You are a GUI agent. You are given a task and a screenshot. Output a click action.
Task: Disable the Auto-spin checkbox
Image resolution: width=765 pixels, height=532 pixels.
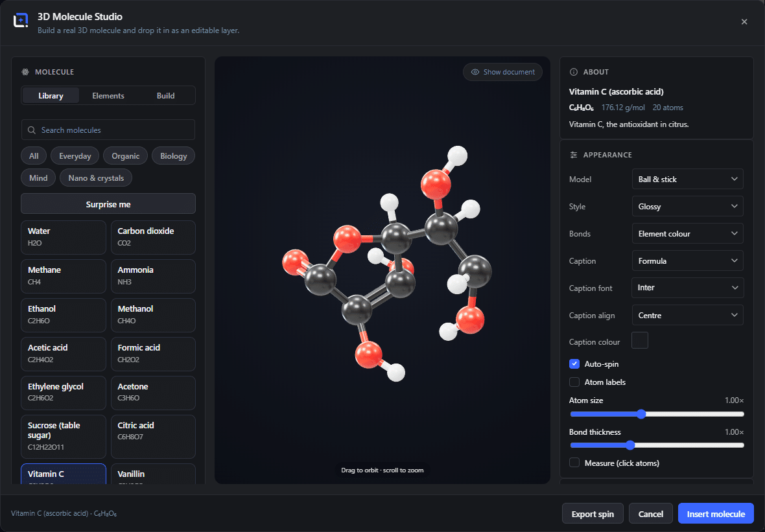pyautogui.click(x=574, y=364)
